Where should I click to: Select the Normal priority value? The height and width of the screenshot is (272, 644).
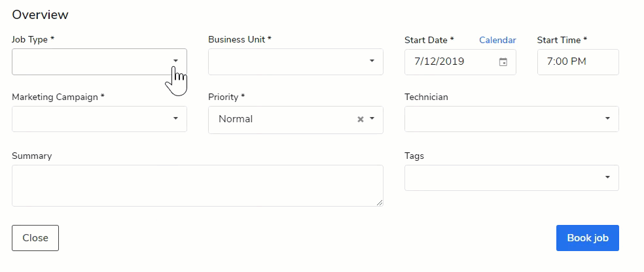tap(236, 119)
